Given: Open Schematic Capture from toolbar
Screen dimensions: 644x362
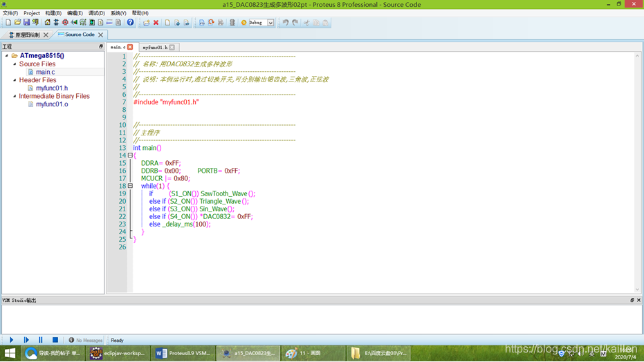Looking at the screenshot, I should (56, 23).
